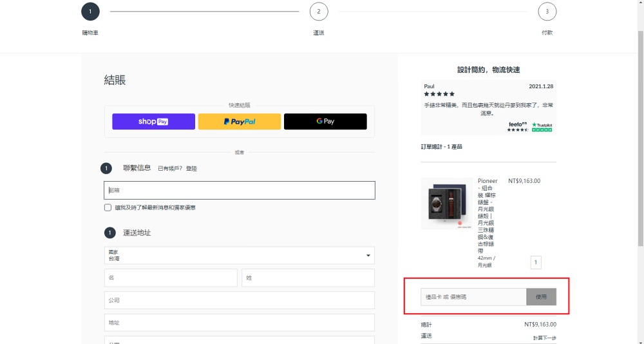
Task: Click the 姓 last name field
Action: click(308, 278)
